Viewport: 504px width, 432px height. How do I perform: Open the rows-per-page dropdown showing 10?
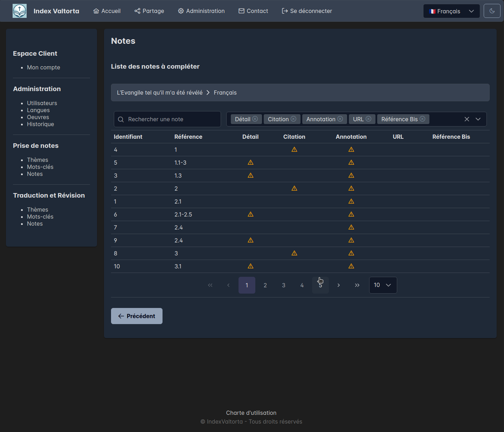tap(382, 285)
